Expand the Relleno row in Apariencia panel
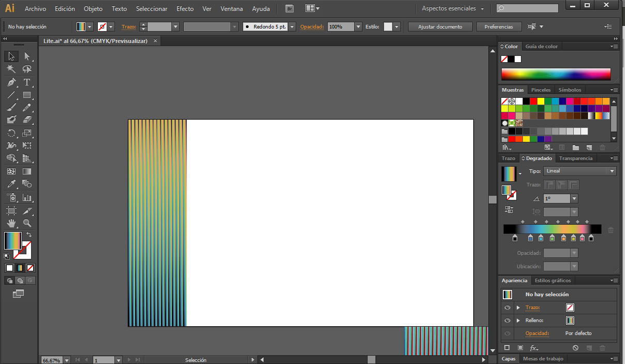The image size is (625, 364). tap(518, 321)
